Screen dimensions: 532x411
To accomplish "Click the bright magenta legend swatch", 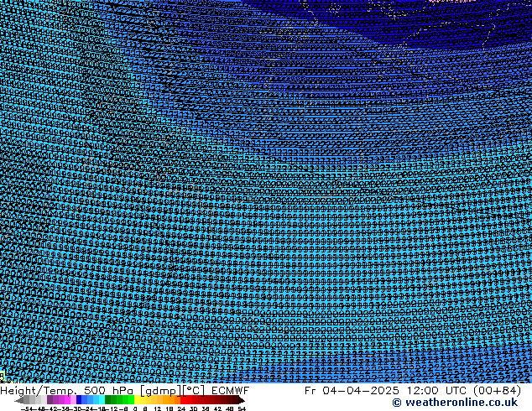I will click(67, 399).
